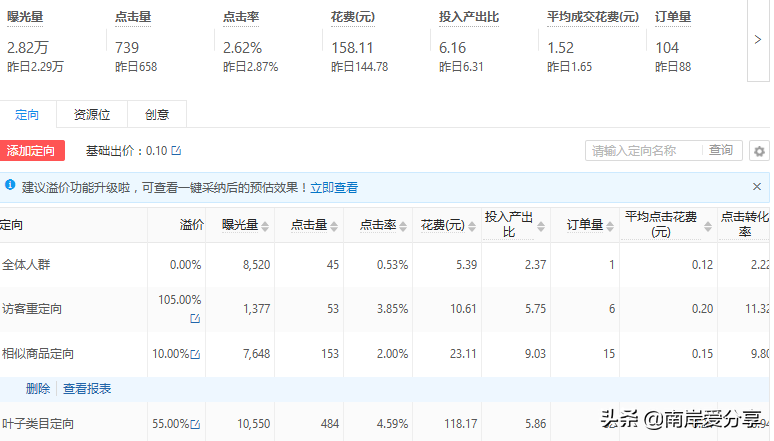Select the 叶子类目定向 row name
This screenshot has width=774, height=441.
[x=38, y=424]
